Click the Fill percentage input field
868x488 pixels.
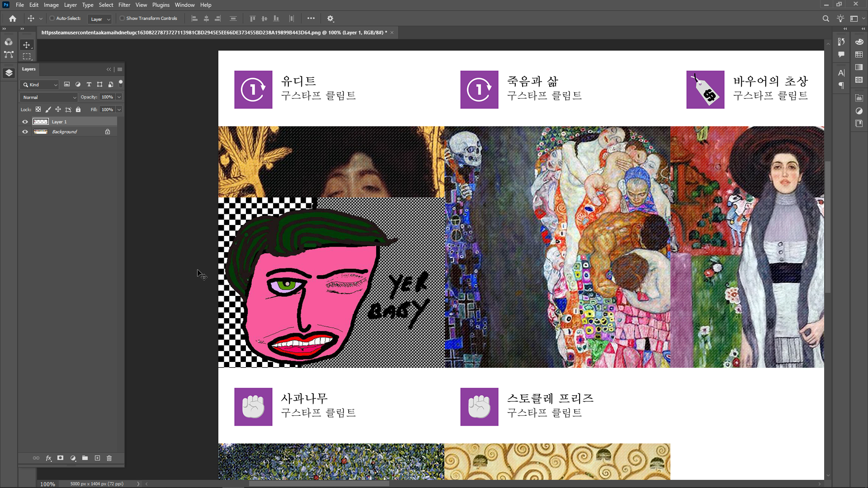coord(107,109)
